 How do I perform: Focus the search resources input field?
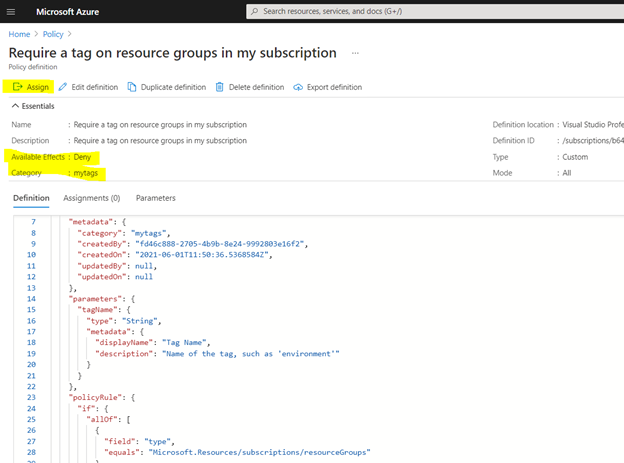point(435,11)
